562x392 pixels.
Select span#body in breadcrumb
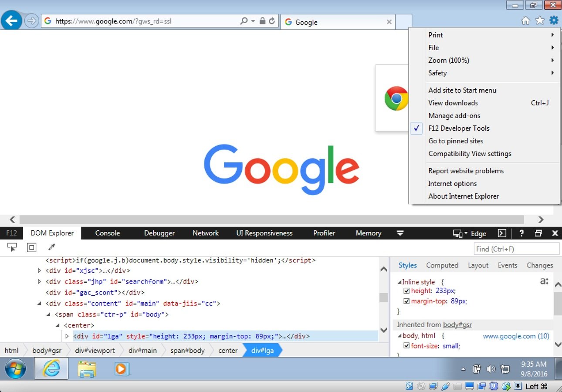187,350
